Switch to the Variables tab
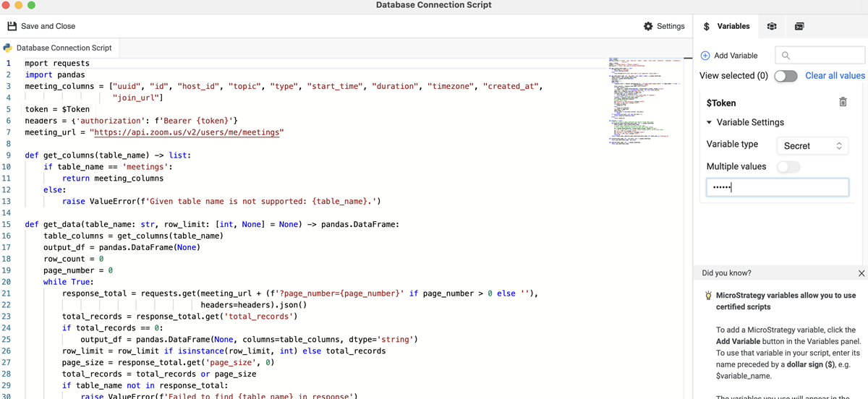 pos(726,26)
